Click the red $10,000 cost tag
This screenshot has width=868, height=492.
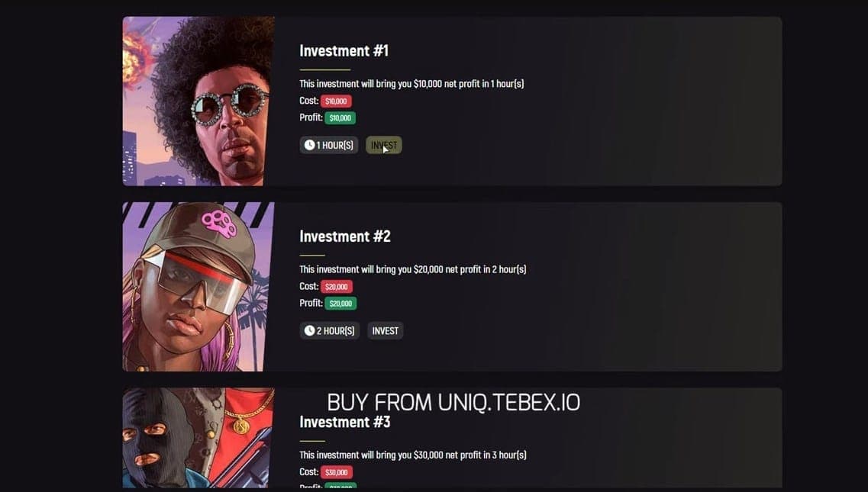tap(336, 101)
